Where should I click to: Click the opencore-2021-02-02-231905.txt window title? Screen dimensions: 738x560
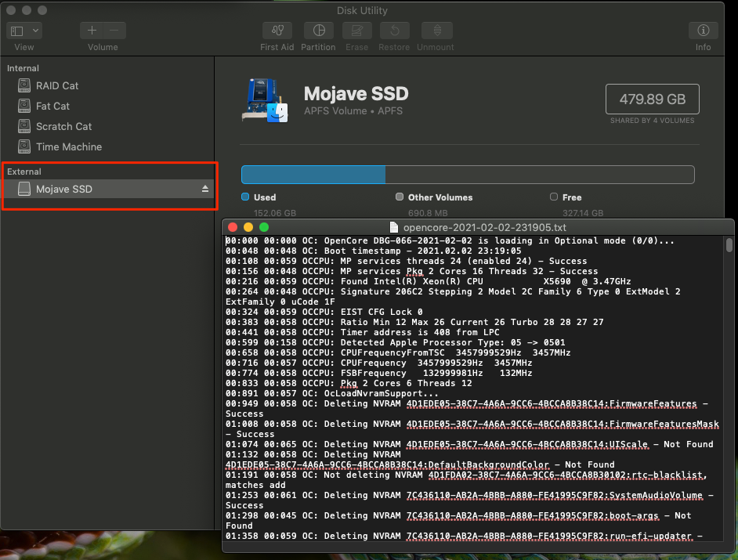[485, 227]
